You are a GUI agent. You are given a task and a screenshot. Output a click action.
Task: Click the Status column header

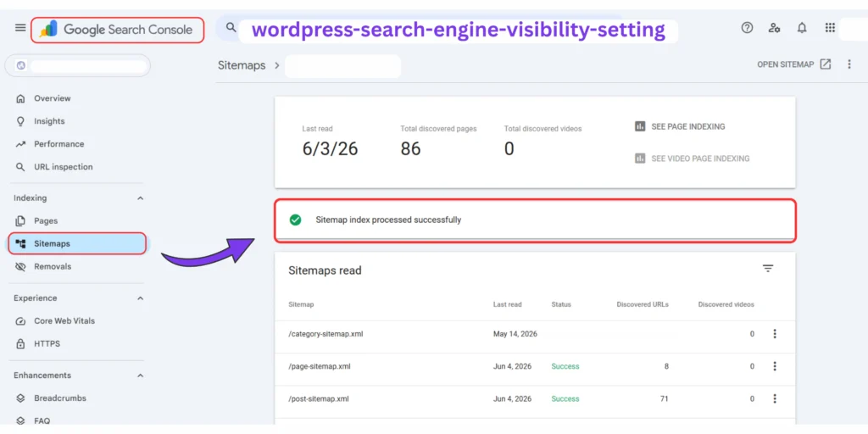[x=561, y=304]
